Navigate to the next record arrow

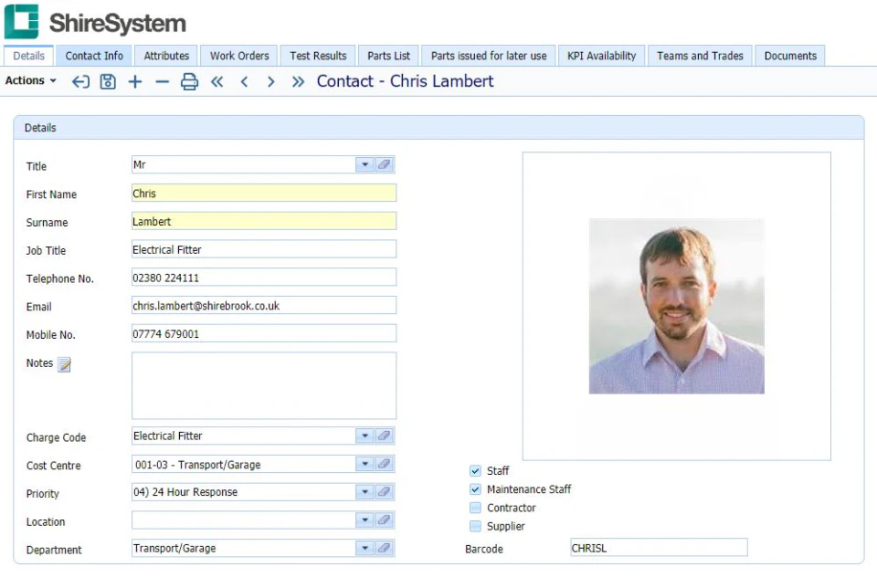[271, 81]
